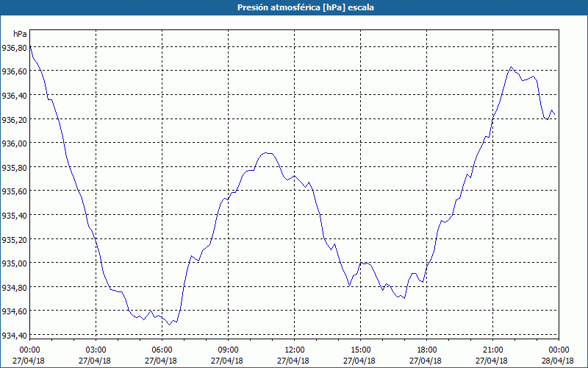The height and width of the screenshot is (368, 588).
Task: Select the 936,40 axis value
Action: coord(14,96)
